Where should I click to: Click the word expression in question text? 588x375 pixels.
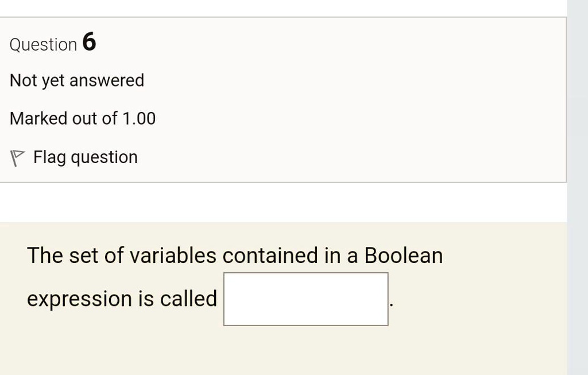pos(80,300)
